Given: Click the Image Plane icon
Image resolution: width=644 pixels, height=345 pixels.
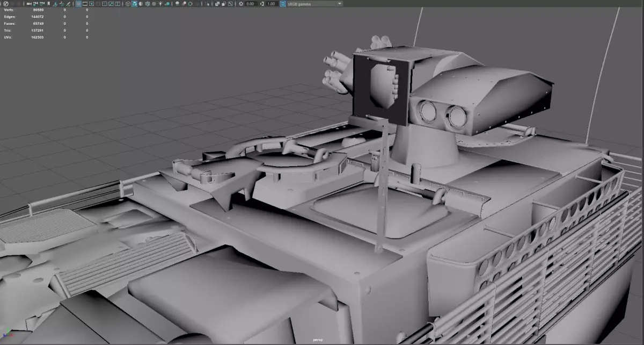Looking at the screenshot, I should coord(54,3).
